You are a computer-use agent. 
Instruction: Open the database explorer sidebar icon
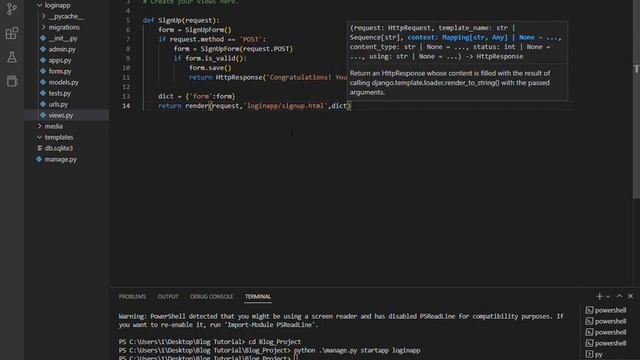point(12,81)
